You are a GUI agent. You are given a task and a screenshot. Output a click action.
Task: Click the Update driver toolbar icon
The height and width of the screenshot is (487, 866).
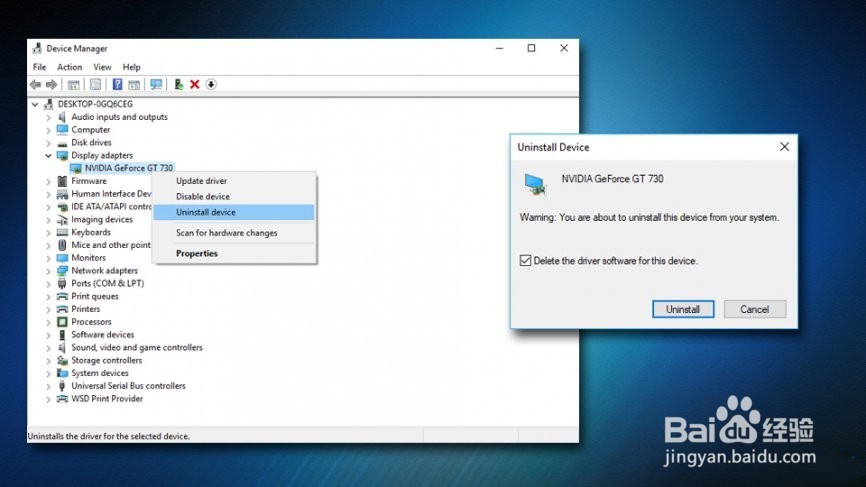coord(178,84)
